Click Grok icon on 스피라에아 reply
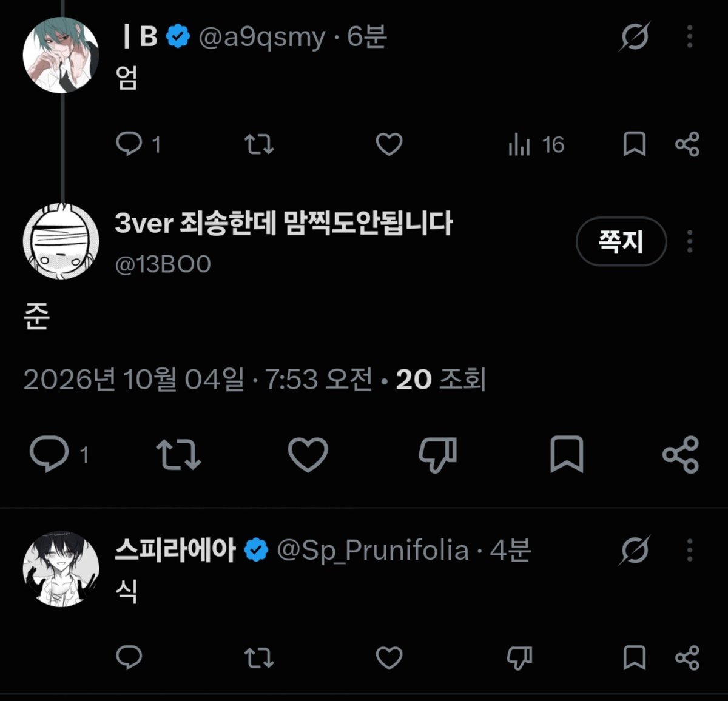 pos(635,550)
